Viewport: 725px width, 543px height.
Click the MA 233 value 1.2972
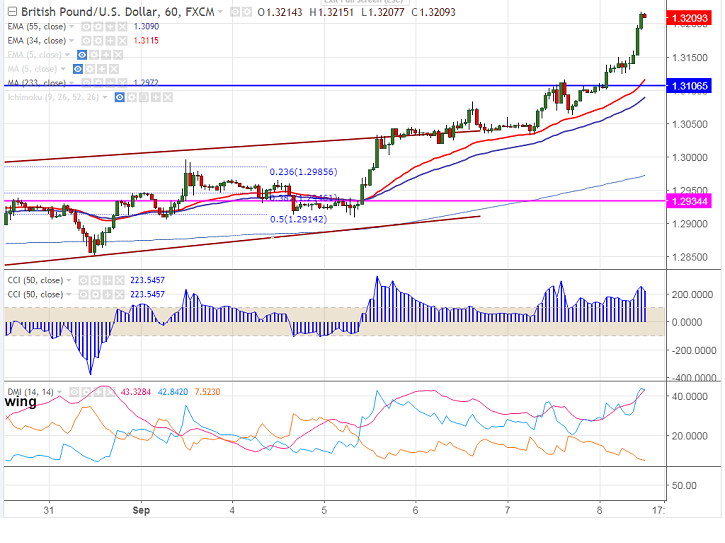pyautogui.click(x=146, y=82)
